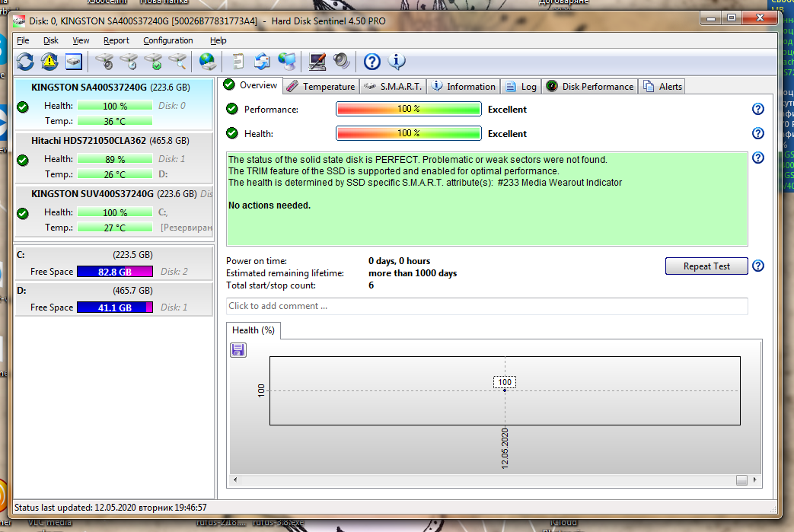Select the KINGSTON SA400S37240G disk entry
Viewport: 794px width, 532px height.
pos(114,104)
